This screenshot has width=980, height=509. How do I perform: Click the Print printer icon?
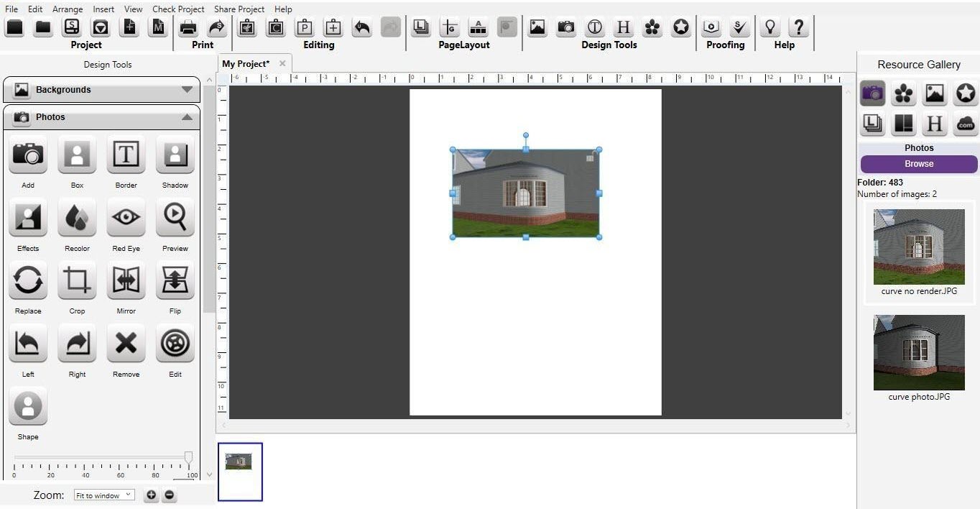tap(188, 27)
